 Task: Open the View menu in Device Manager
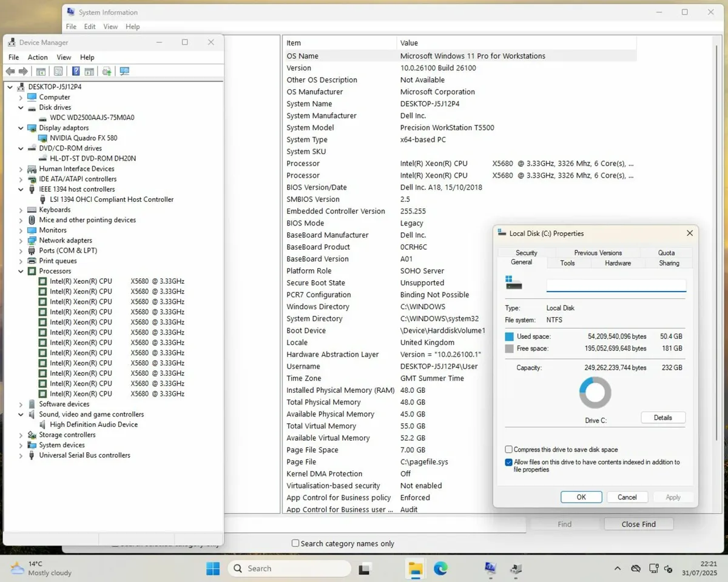click(x=64, y=58)
